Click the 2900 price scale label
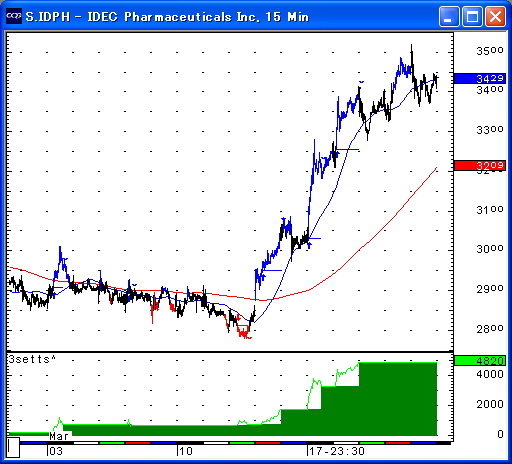 pyautogui.click(x=490, y=289)
